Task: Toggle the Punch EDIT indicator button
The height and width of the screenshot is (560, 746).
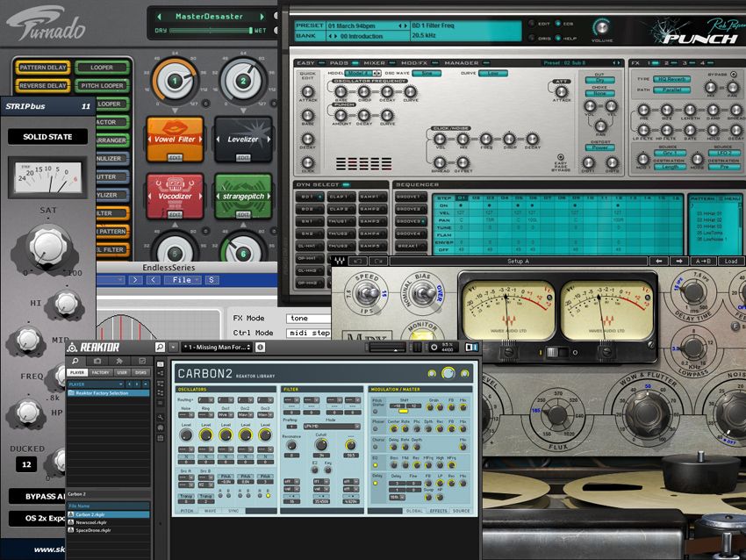Action: point(532,24)
